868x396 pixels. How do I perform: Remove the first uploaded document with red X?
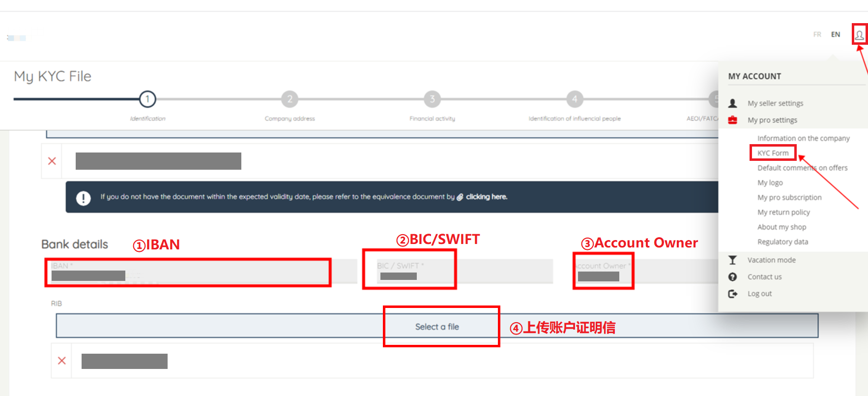[52, 161]
